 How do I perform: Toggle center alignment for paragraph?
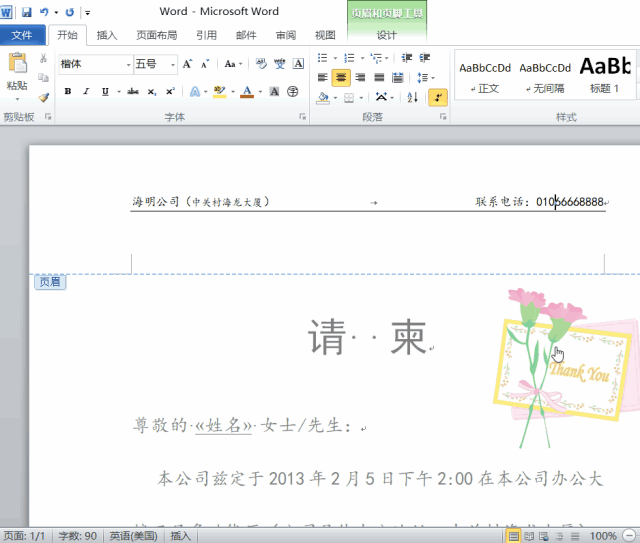point(341,77)
